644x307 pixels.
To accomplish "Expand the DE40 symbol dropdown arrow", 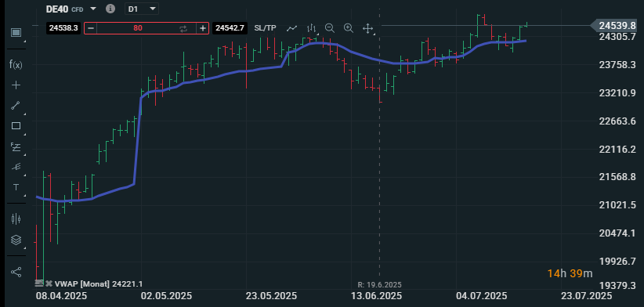I will 93,9.
